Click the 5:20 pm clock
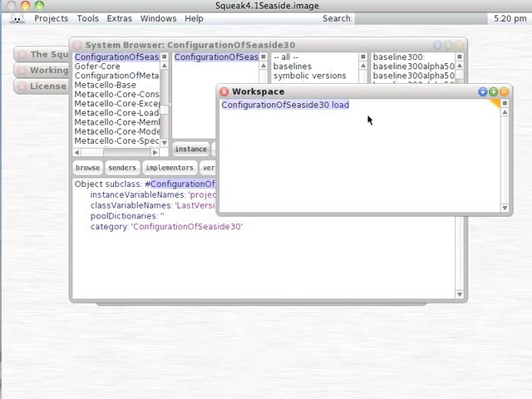 coord(510,18)
